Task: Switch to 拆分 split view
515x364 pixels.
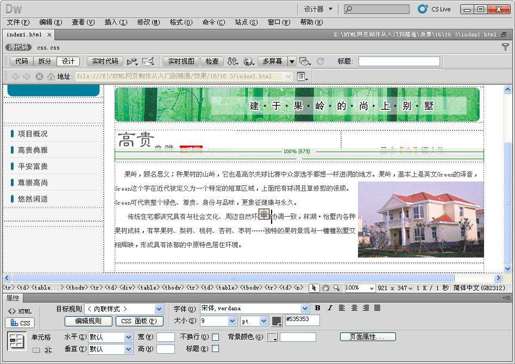Action: [45, 61]
